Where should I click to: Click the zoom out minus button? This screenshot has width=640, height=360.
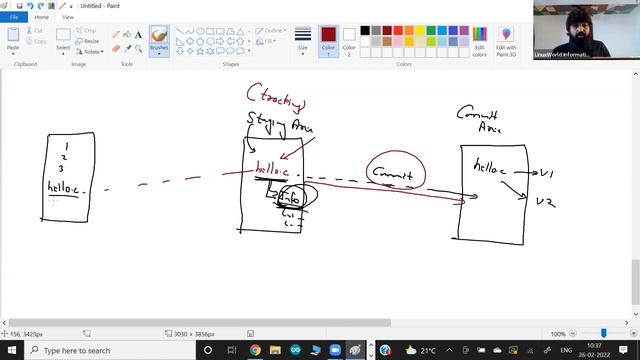pos(573,333)
